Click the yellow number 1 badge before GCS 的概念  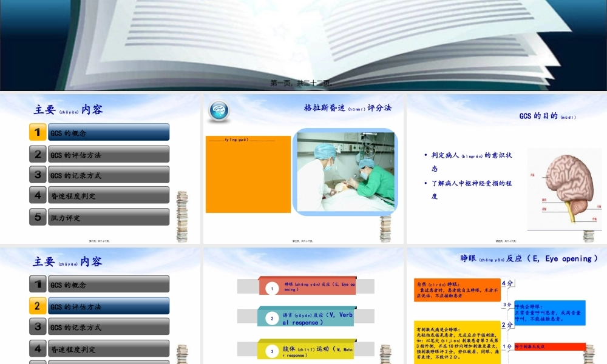tap(38, 132)
